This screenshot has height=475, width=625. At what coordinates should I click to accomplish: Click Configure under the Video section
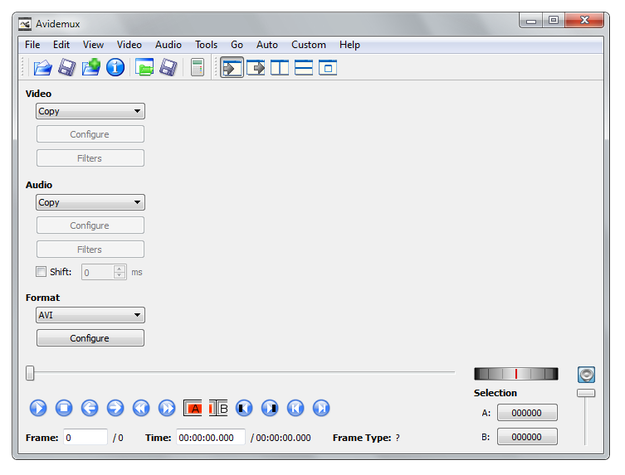coord(90,134)
